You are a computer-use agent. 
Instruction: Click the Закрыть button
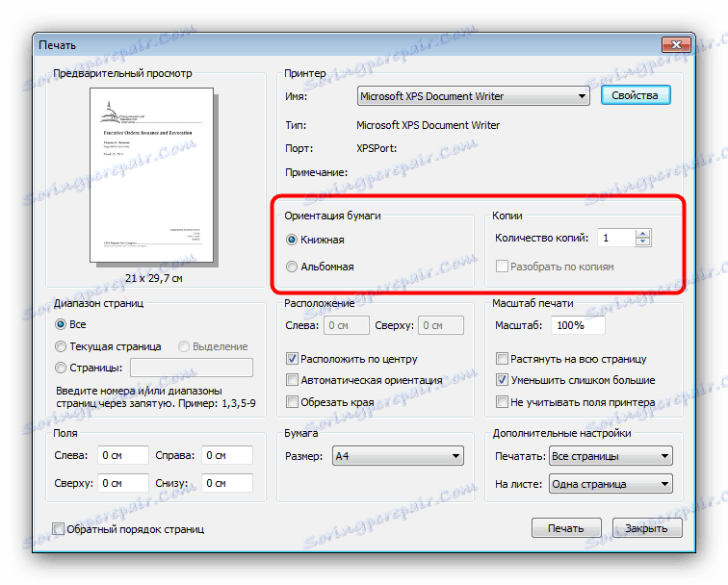(647, 528)
